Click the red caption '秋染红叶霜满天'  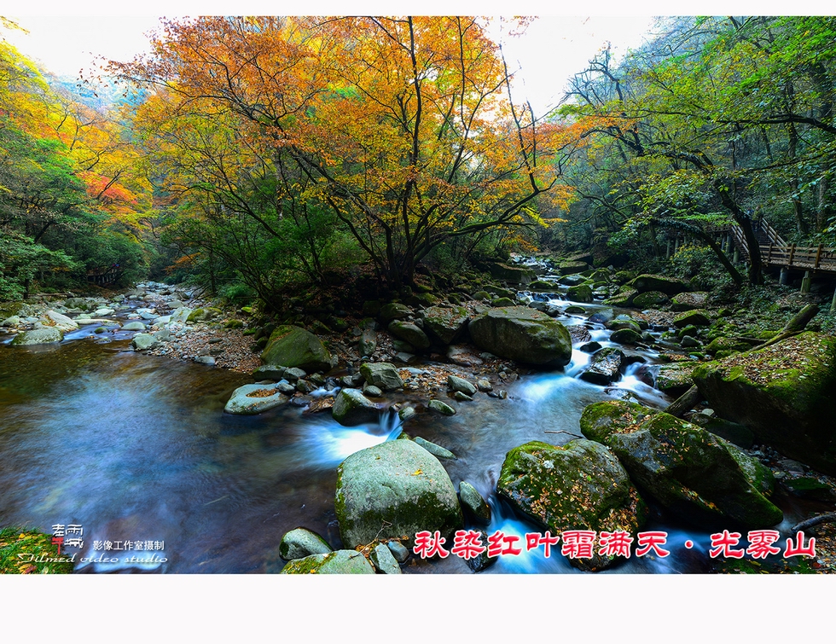coord(541,544)
